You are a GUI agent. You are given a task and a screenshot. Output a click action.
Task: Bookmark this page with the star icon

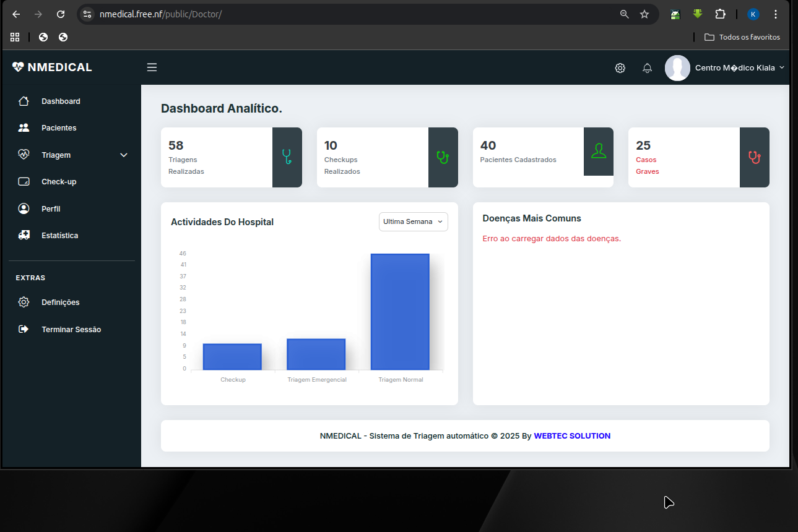click(644, 14)
